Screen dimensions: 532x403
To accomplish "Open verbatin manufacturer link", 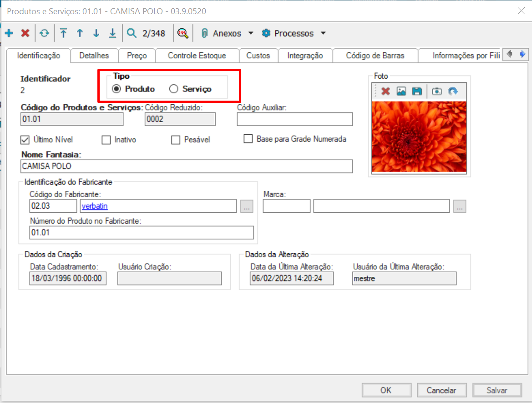I will pyautogui.click(x=95, y=206).
